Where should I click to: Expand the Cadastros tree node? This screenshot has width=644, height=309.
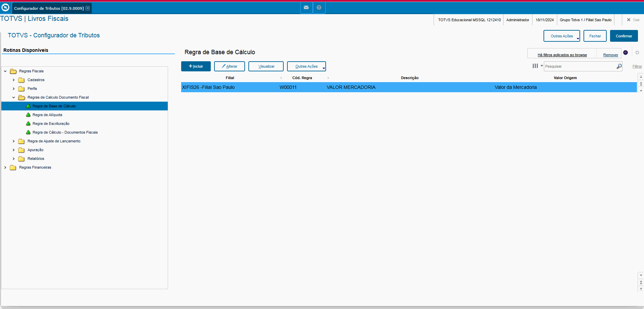(13, 80)
